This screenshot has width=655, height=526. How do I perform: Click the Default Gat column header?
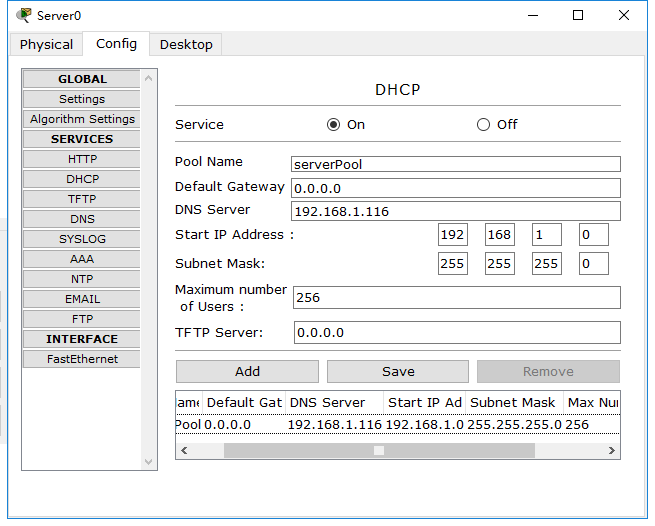244,403
